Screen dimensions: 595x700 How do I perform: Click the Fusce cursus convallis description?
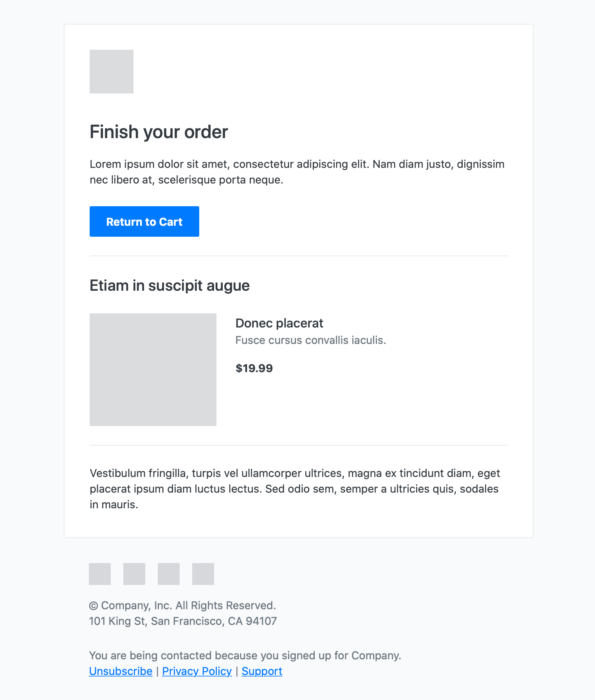point(311,340)
